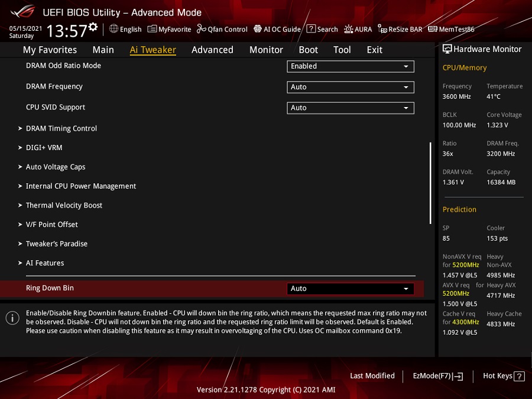Go to the Advanced tab
The width and height of the screenshot is (532, 399).
click(212, 50)
